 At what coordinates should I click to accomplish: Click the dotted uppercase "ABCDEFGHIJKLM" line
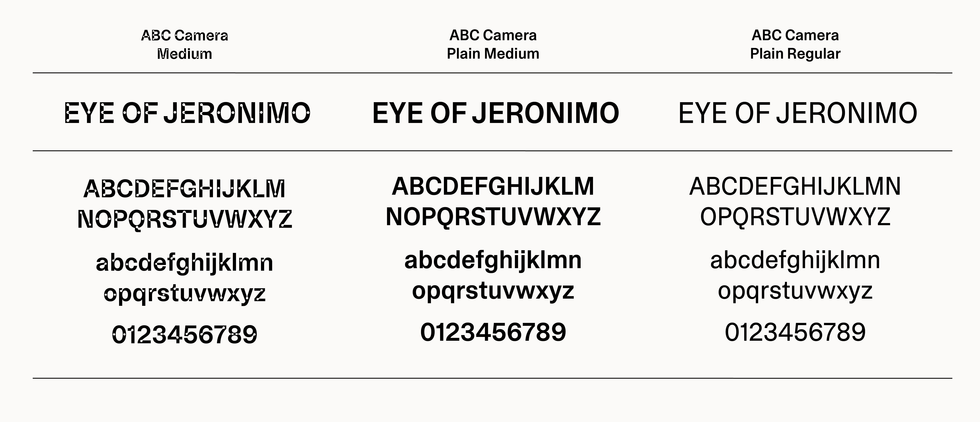pos(184,189)
